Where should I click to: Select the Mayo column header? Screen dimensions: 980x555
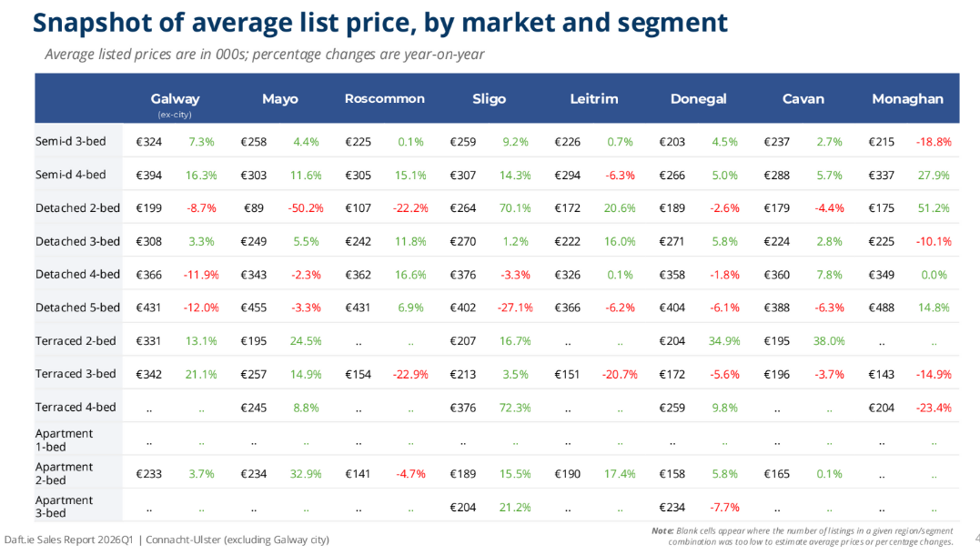tap(279, 99)
